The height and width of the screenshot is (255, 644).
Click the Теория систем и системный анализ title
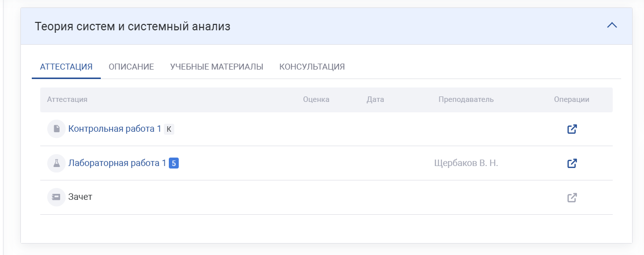133,26
